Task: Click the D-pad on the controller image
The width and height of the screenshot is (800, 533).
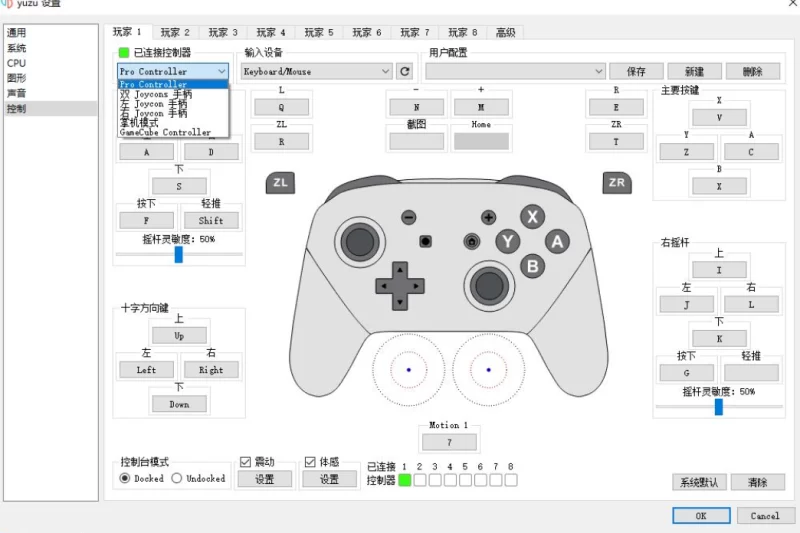Action: [398, 285]
